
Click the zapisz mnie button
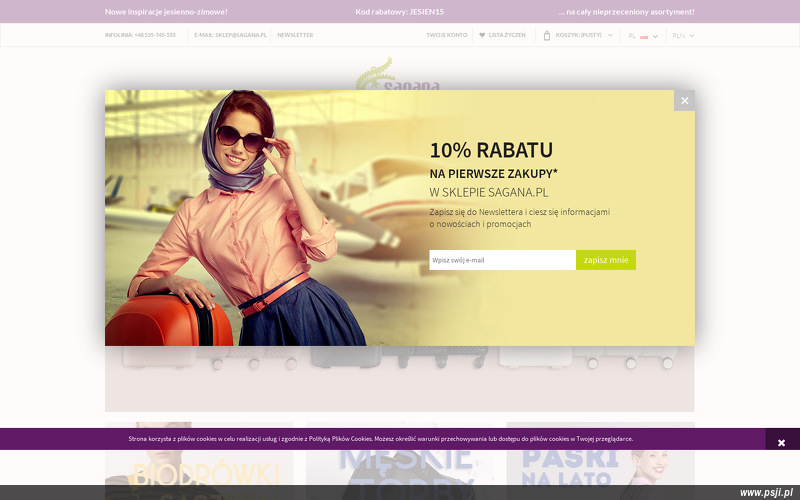pyautogui.click(x=606, y=260)
